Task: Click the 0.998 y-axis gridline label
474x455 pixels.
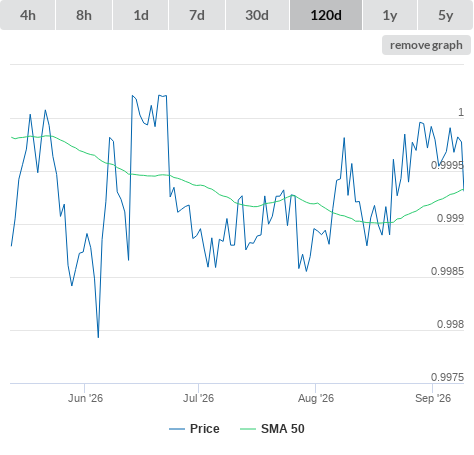Action: pyautogui.click(x=450, y=324)
